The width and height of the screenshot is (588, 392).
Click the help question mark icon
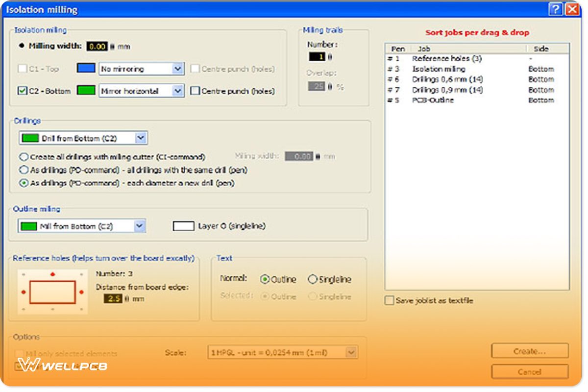pos(555,9)
